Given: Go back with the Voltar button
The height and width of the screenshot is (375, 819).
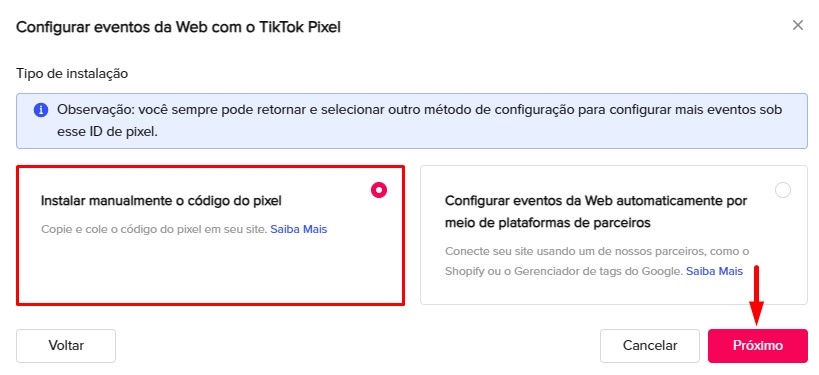Looking at the screenshot, I should coord(66,346).
